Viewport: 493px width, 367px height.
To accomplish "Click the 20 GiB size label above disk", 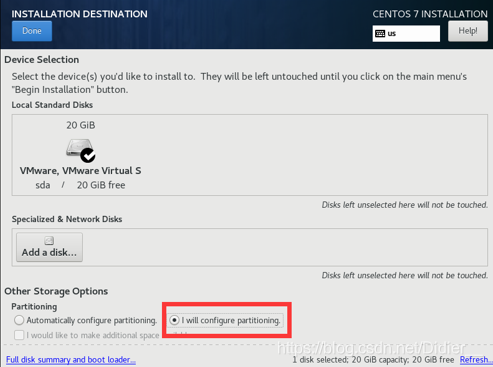I will [x=81, y=125].
